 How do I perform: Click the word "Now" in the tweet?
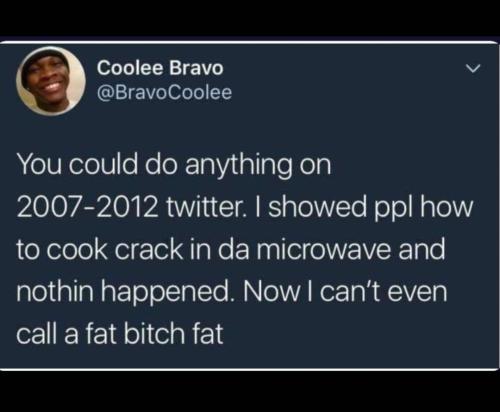[272, 291]
